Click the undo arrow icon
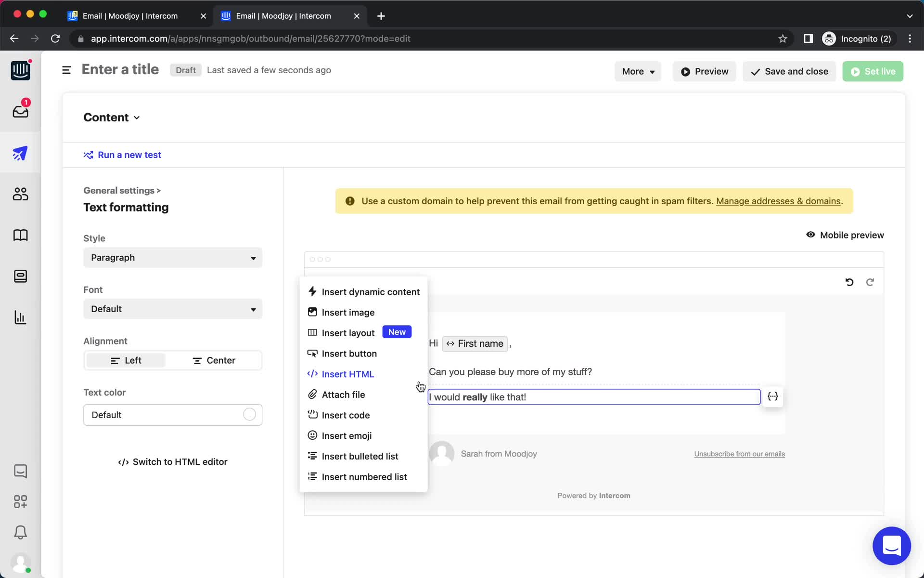This screenshot has height=578, width=924. pyautogui.click(x=850, y=282)
